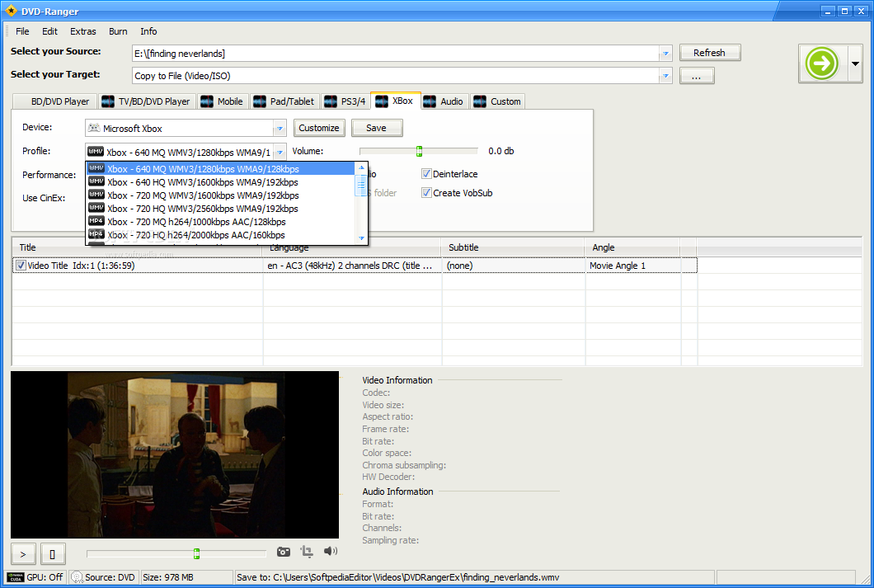
Task: Click the 'Movie Angle 1' cell
Action: point(632,266)
